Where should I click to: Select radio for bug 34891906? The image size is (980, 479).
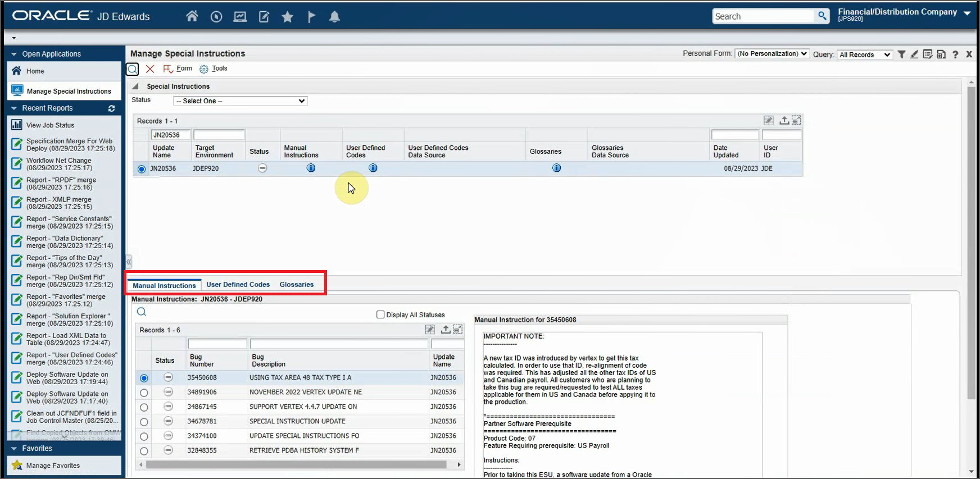(144, 393)
